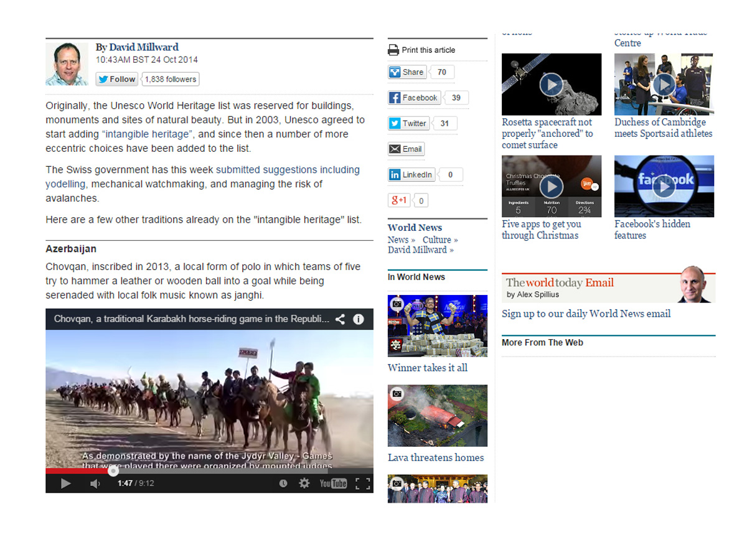This screenshot has width=747, height=560.
Task: Follow David Millward on Twitter
Action: coord(116,79)
